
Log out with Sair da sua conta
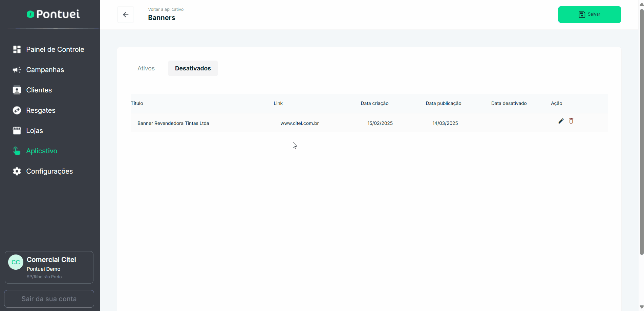click(x=49, y=299)
